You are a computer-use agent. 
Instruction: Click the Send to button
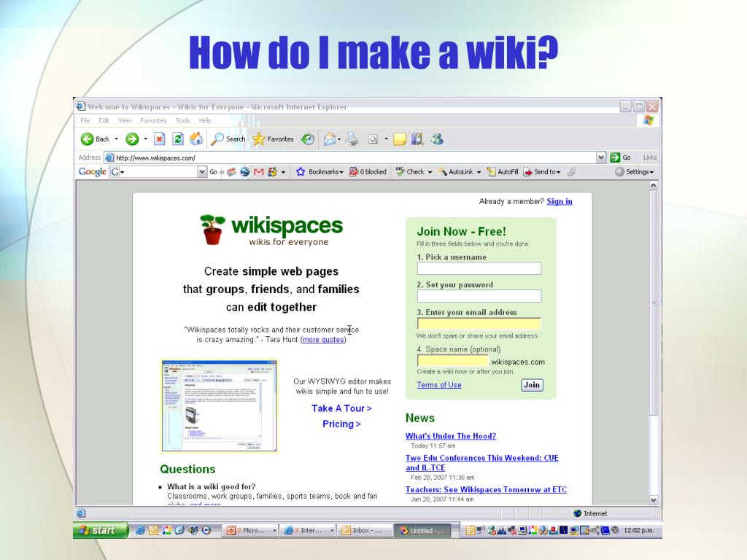pos(542,172)
